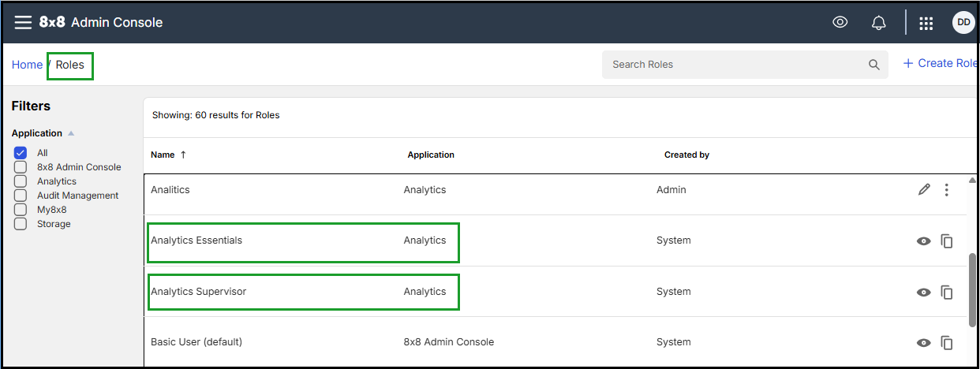
Task: Open the hamburger navigation menu
Action: [23, 22]
